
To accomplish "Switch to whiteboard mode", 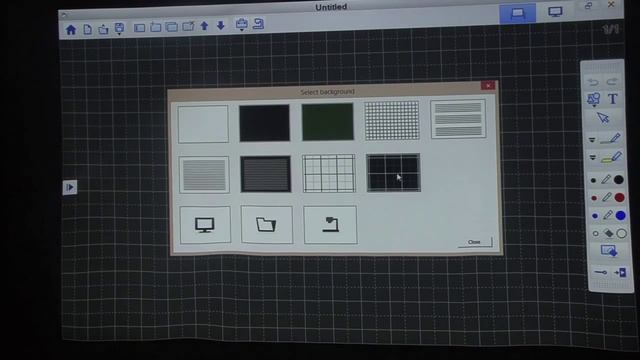I will point(518,14).
